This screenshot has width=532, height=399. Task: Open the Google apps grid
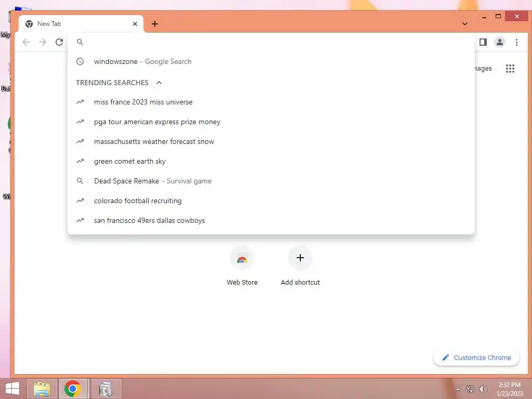pyautogui.click(x=510, y=69)
